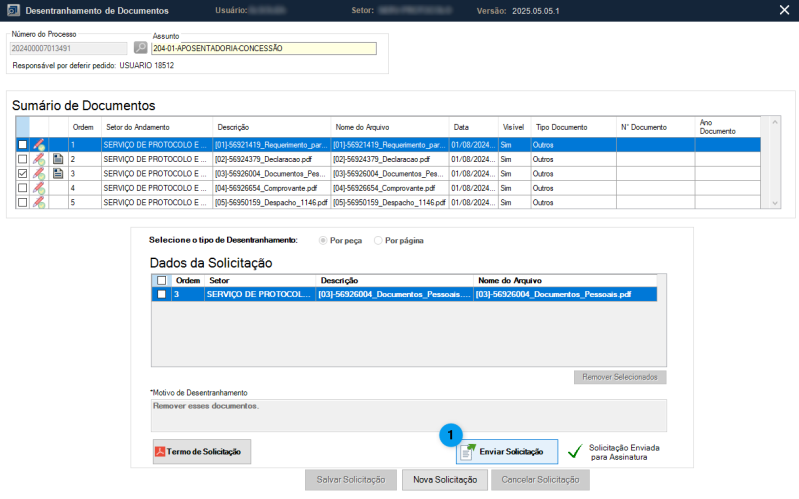799x499 pixels.
Task: Click Salvar Solicitação button
Action: click(351, 480)
